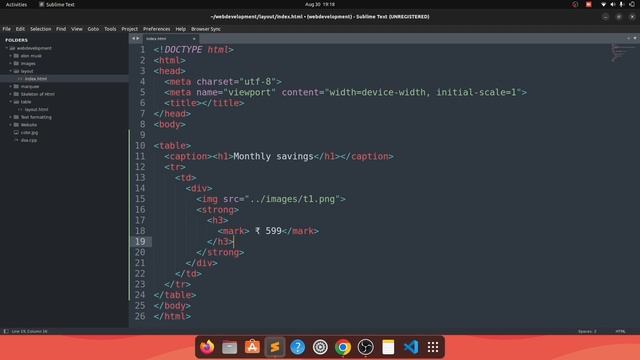Open the date and time clock menu
The image size is (640, 360).
(320, 4)
